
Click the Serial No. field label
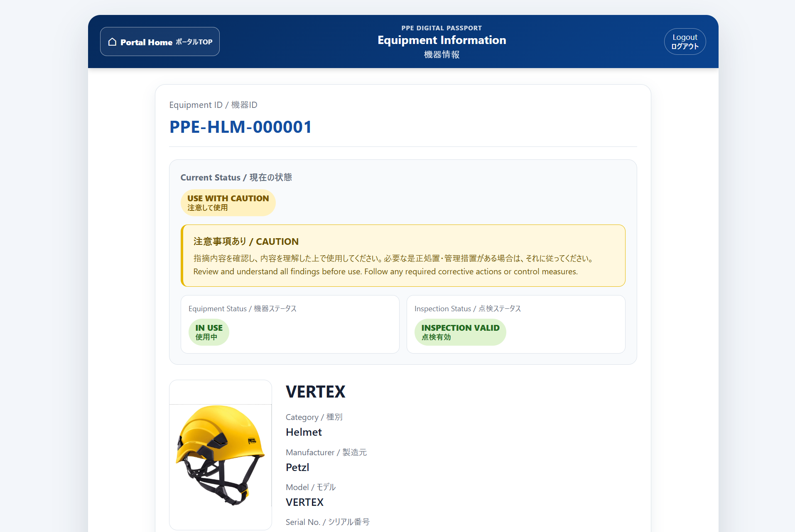tap(328, 522)
